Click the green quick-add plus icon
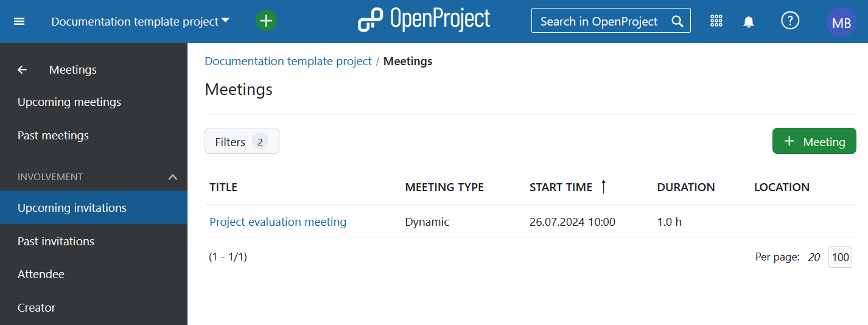Viewport: 868px width, 325px height. point(266,21)
